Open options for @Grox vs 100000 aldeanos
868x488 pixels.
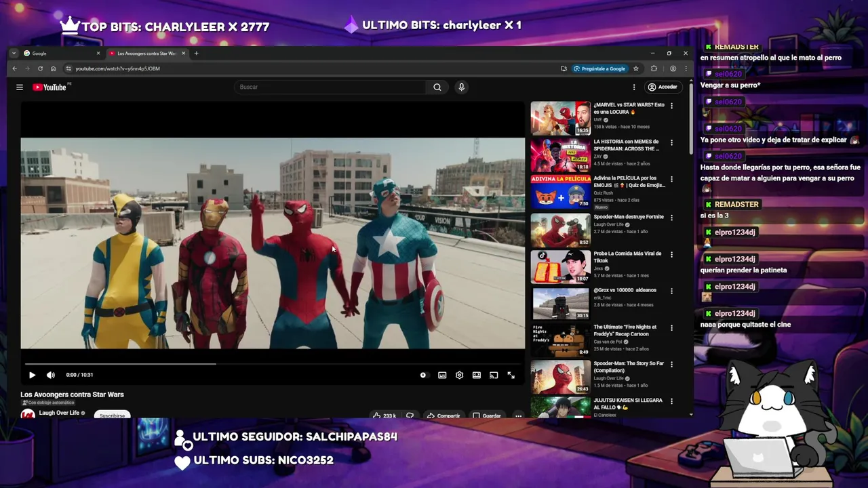click(x=671, y=291)
